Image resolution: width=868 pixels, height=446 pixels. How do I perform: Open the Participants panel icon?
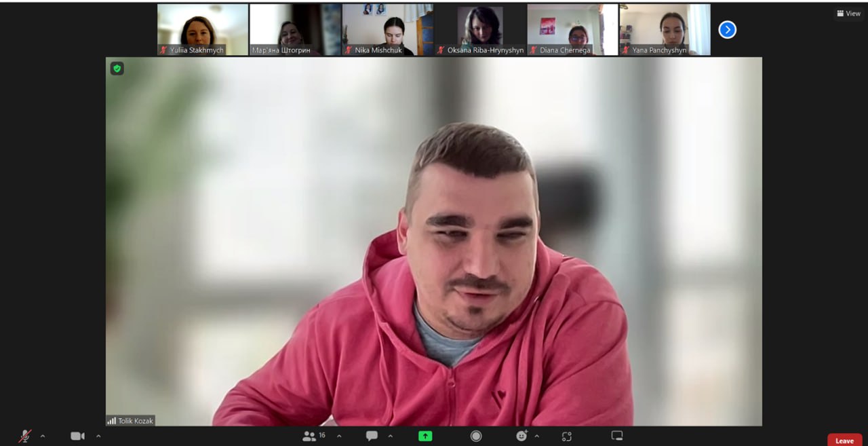click(x=309, y=436)
